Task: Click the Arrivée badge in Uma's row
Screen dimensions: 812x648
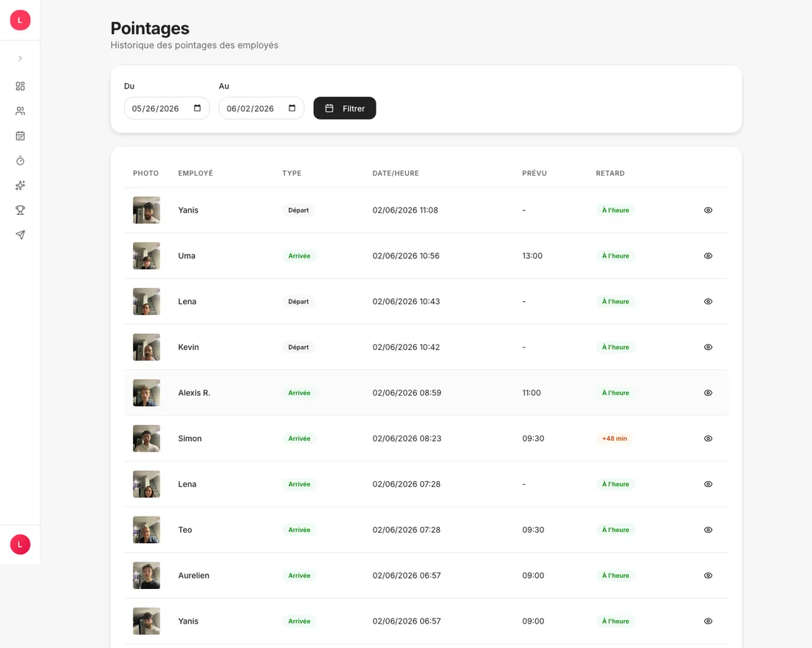Action: point(299,255)
